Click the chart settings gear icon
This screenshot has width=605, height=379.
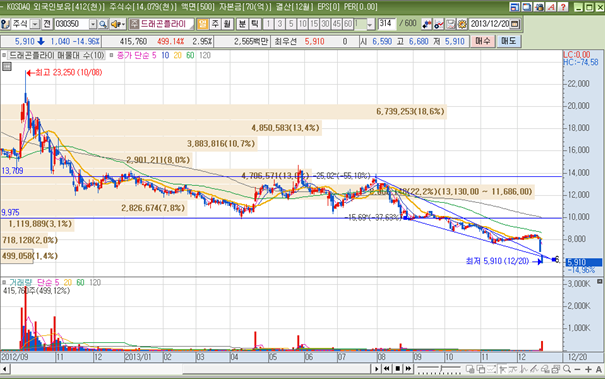coord(462,24)
